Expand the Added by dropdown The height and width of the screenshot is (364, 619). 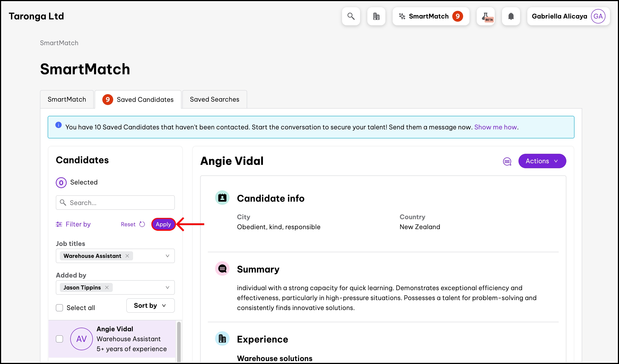pos(167,287)
